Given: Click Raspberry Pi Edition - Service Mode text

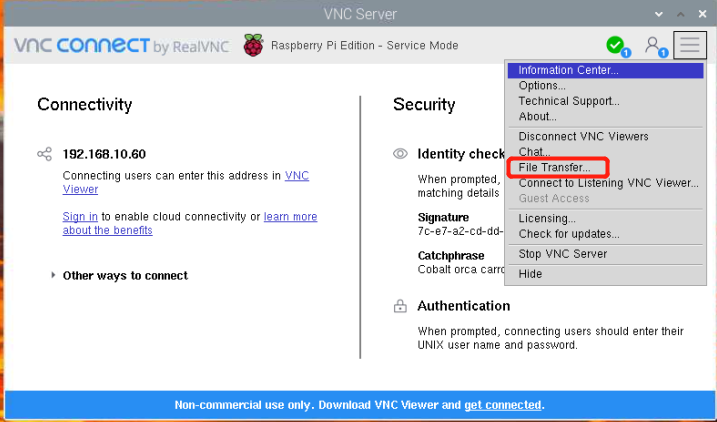Looking at the screenshot, I should [x=364, y=45].
